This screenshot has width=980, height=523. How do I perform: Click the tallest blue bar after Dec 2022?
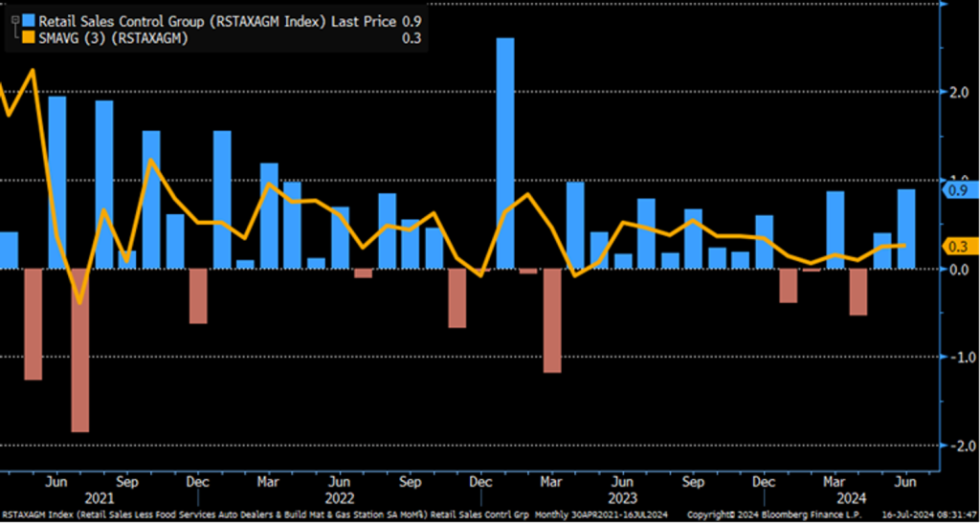click(505, 153)
